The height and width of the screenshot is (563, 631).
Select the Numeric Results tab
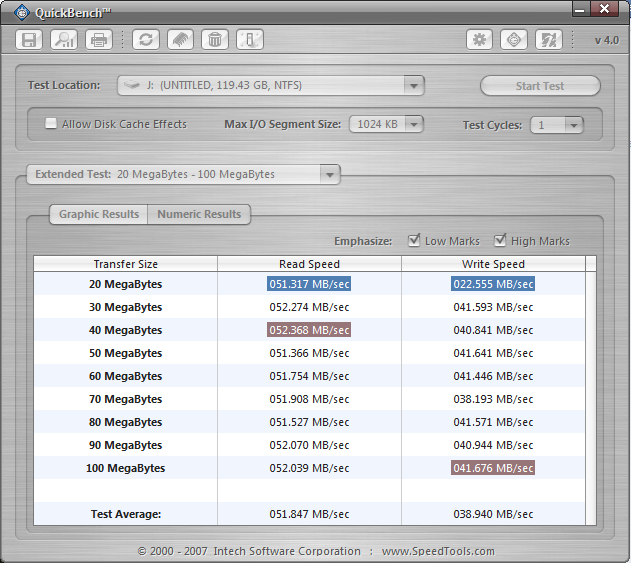(199, 214)
